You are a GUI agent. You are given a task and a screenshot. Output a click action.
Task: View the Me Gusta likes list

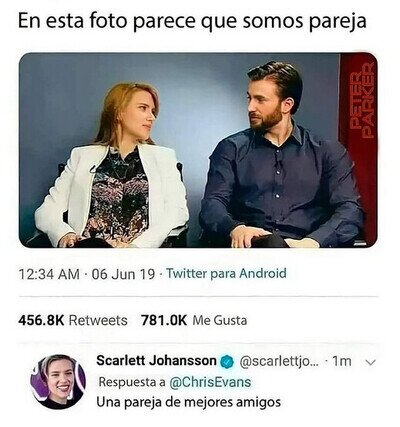220,320
